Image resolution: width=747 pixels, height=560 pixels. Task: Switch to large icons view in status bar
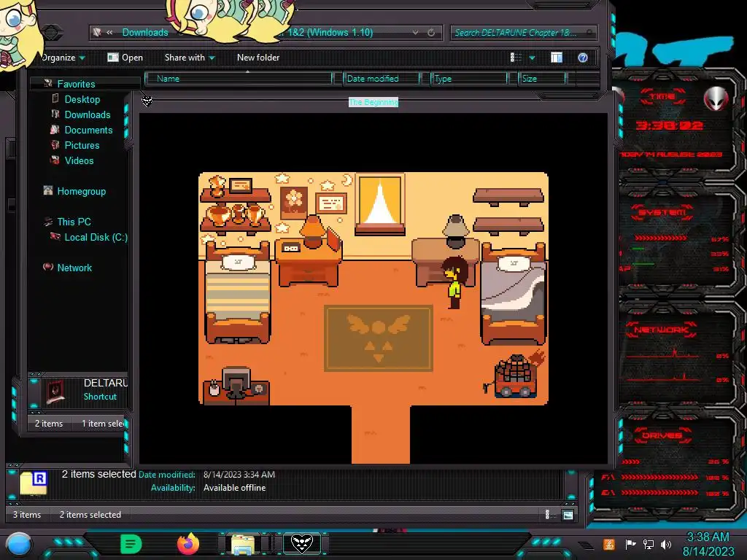pyautogui.click(x=568, y=515)
